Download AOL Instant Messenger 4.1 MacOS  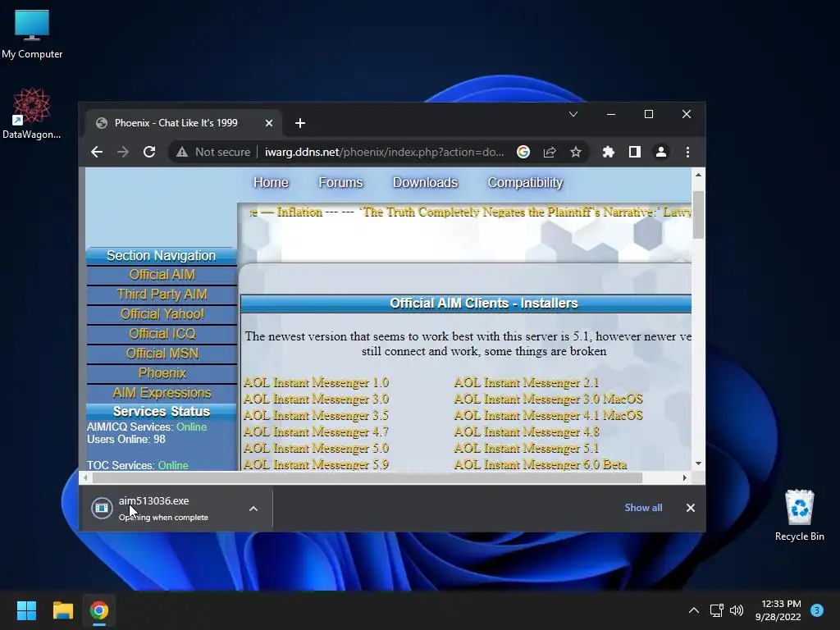click(x=548, y=415)
